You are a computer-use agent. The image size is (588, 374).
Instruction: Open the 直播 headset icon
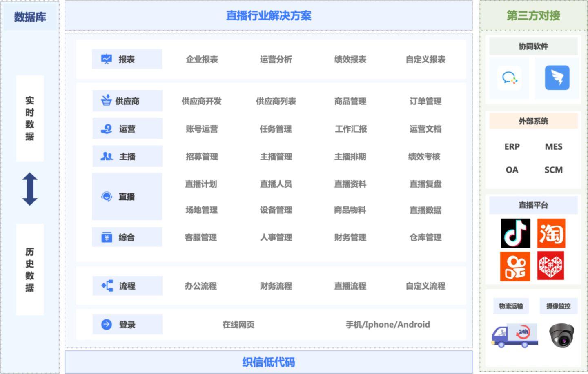click(107, 197)
